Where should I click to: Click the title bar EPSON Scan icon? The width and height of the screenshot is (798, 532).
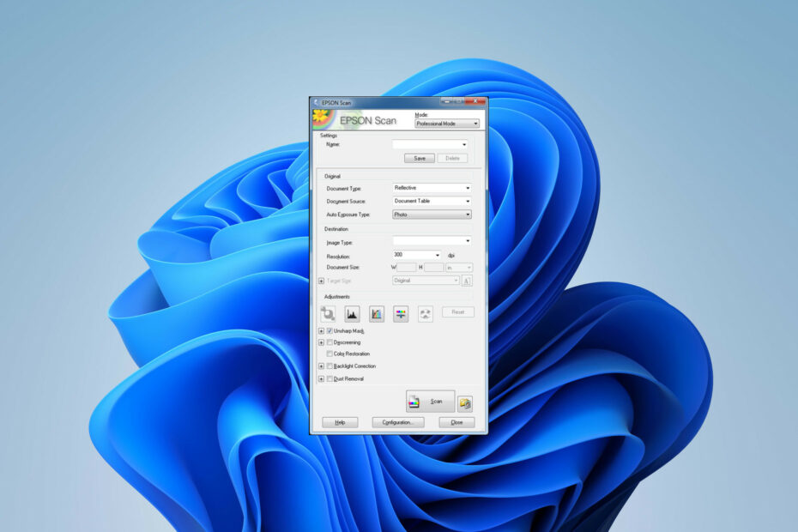pos(316,102)
